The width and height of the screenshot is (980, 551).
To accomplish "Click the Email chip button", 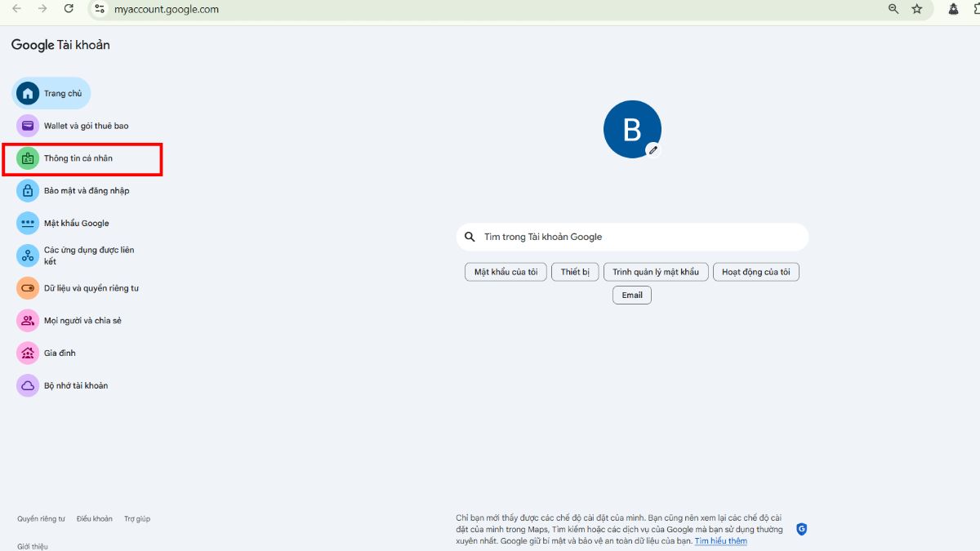I will pyautogui.click(x=632, y=295).
